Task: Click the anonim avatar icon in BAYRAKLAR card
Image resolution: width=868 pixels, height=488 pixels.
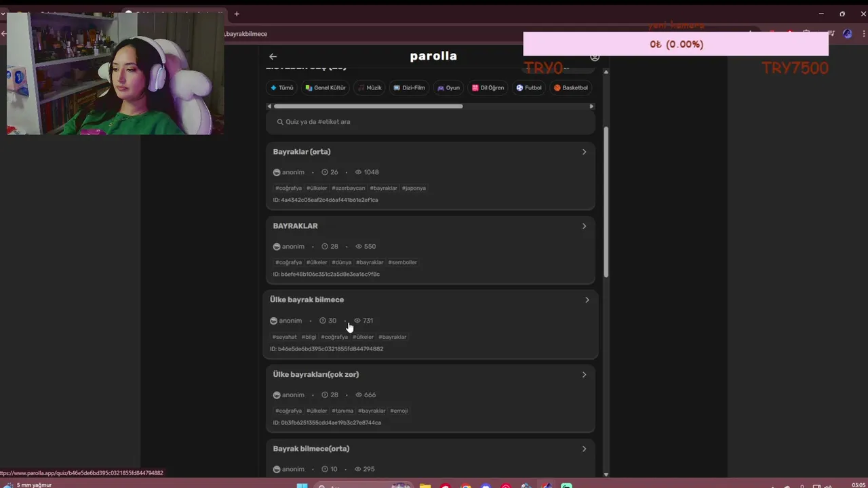Action: 277,247
